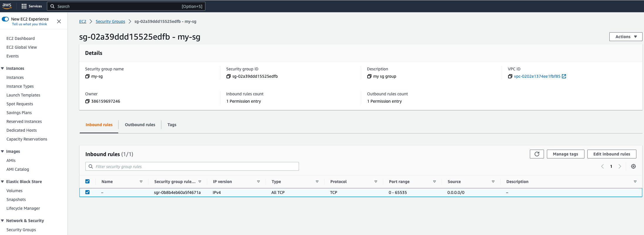
Task: Sort by Description column arrow
Action: click(x=635, y=182)
